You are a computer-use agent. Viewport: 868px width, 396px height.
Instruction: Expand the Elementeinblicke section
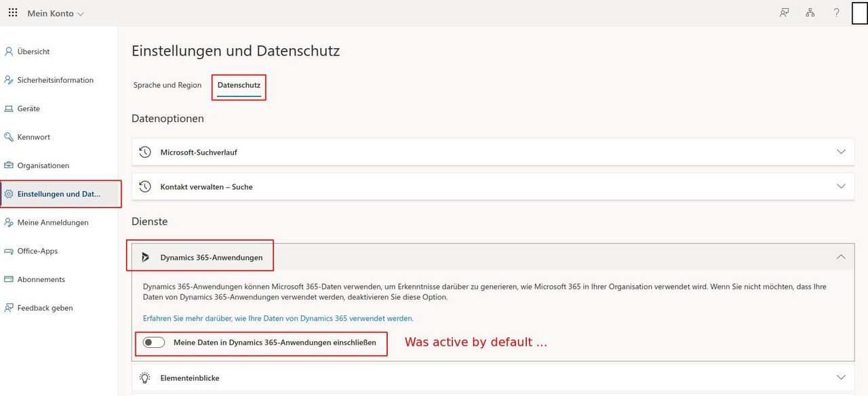click(x=841, y=378)
